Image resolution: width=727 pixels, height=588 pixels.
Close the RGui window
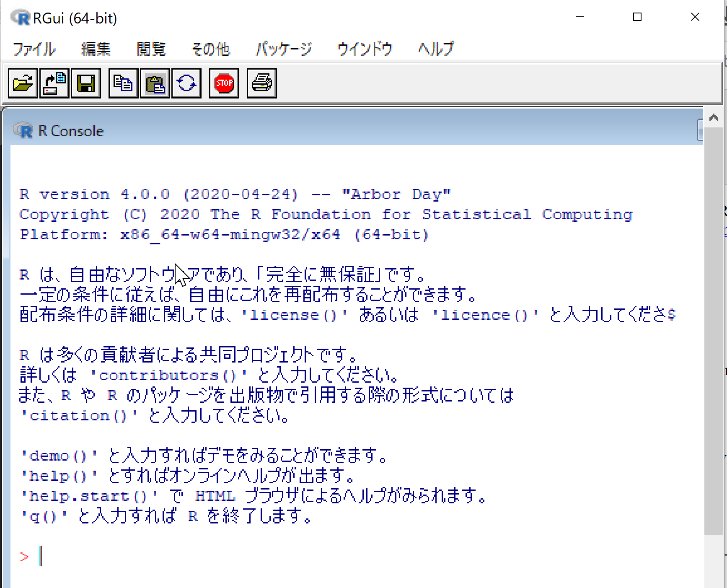(695, 17)
